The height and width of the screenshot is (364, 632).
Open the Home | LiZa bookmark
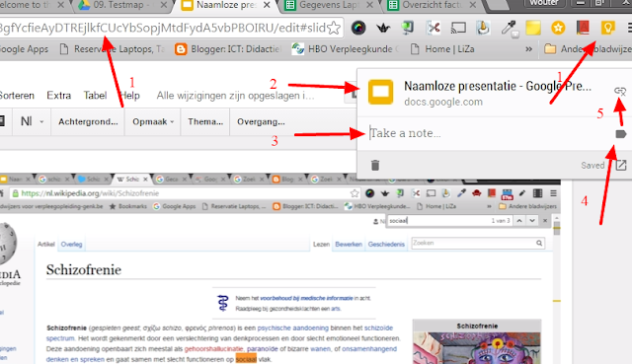(442, 49)
